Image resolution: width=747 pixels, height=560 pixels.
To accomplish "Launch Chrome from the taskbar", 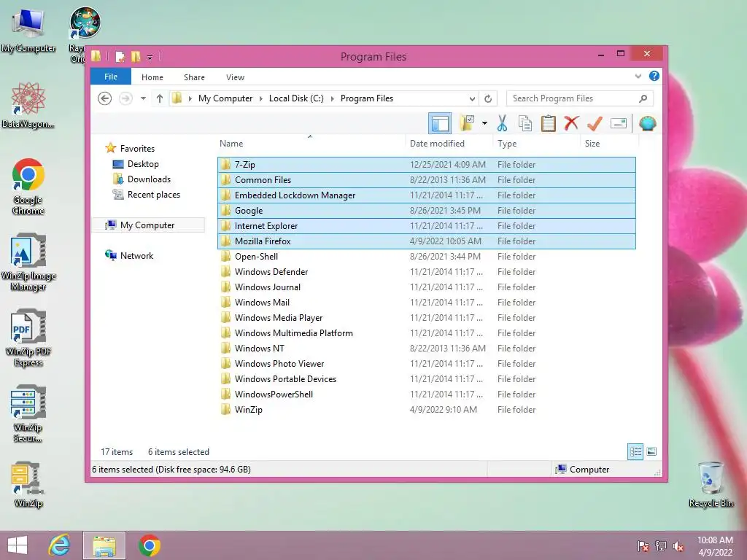I will (149, 545).
